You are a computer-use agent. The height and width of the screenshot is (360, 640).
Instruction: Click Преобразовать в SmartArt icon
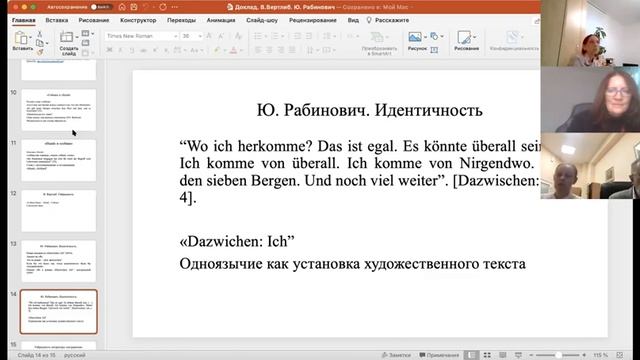(x=376, y=37)
